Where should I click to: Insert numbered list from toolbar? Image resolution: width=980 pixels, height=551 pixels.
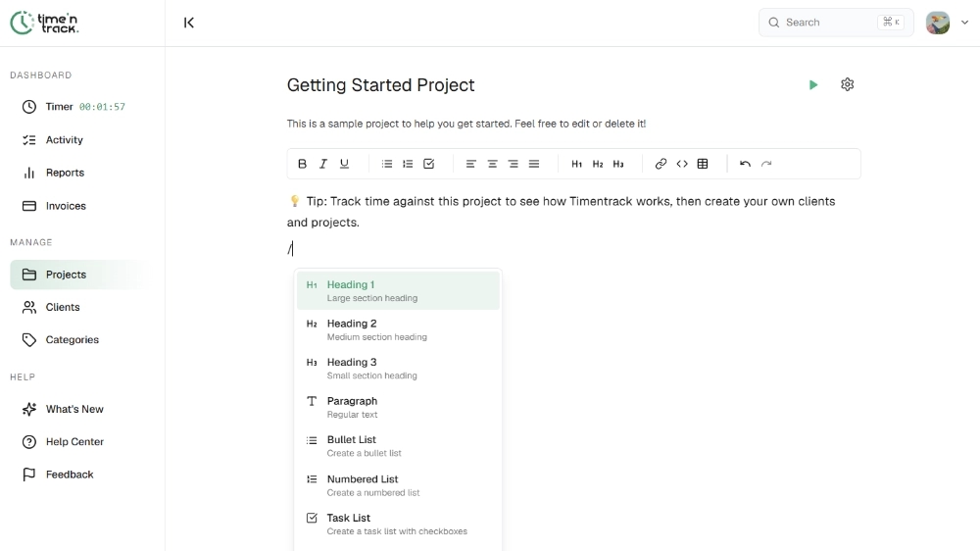[408, 164]
